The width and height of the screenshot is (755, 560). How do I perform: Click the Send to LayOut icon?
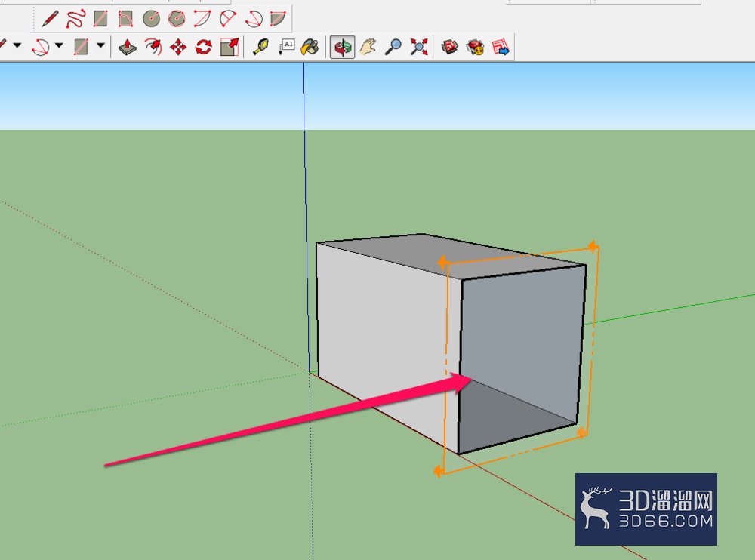click(x=501, y=47)
